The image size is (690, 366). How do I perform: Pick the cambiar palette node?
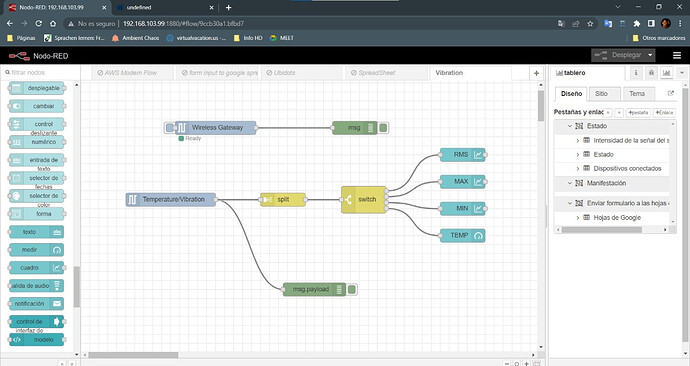[37, 106]
